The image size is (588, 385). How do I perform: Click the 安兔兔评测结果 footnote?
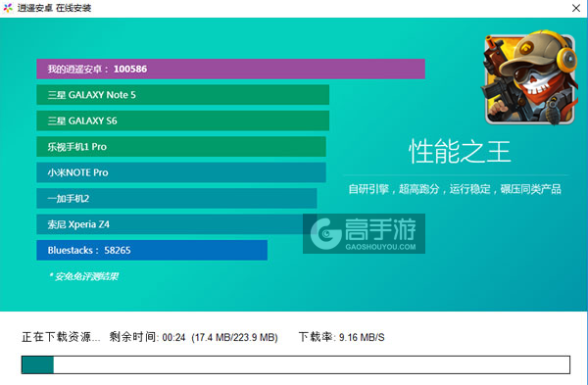(83, 276)
